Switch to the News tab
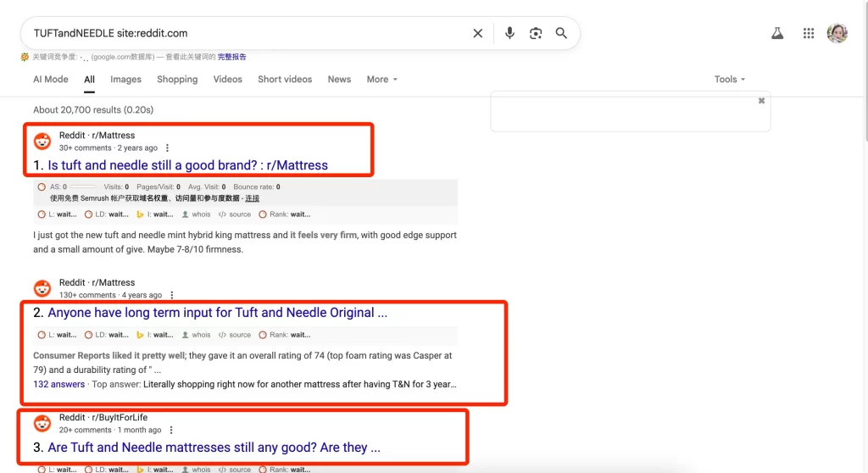Screen dimensions: 868x473 [339, 79]
